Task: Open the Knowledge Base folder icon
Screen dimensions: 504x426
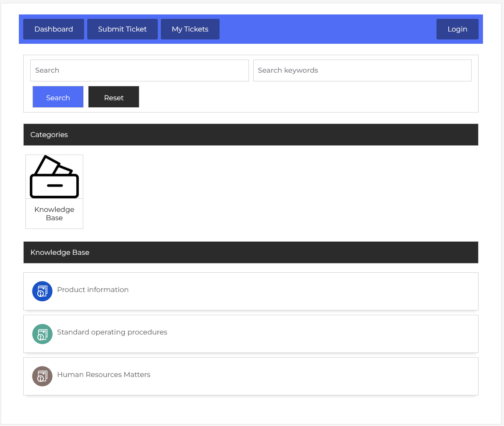Action: (54, 177)
